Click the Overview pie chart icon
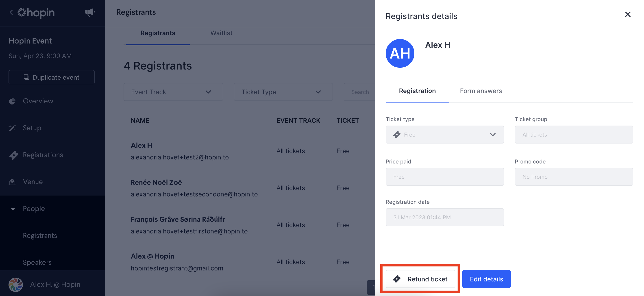 pyautogui.click(x=12, y=101)
